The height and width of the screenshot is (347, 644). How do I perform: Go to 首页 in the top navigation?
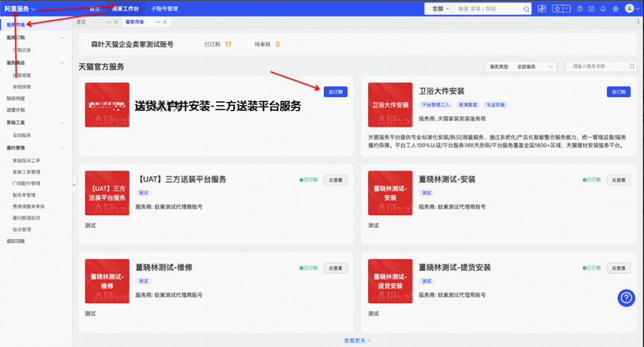(x=95, y=9)
